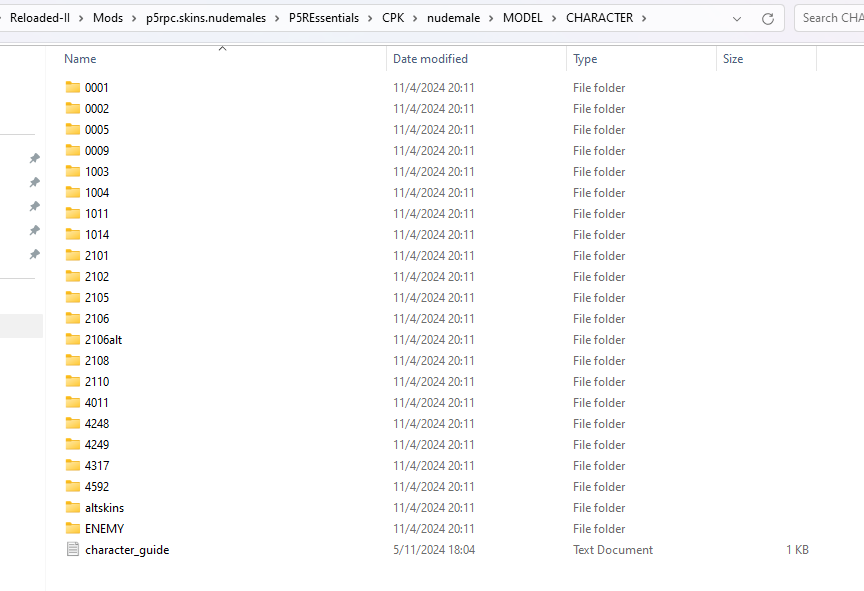Expand the chevron after CHARACTER breadcrumb

coord(644,18)
